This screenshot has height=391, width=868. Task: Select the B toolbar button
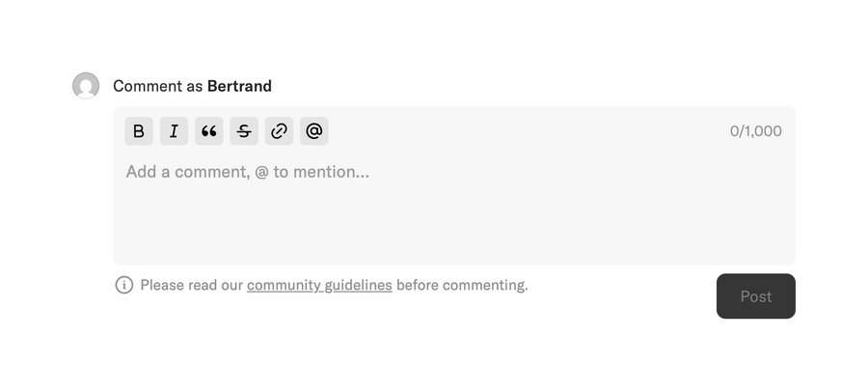(x=139, y=131)
